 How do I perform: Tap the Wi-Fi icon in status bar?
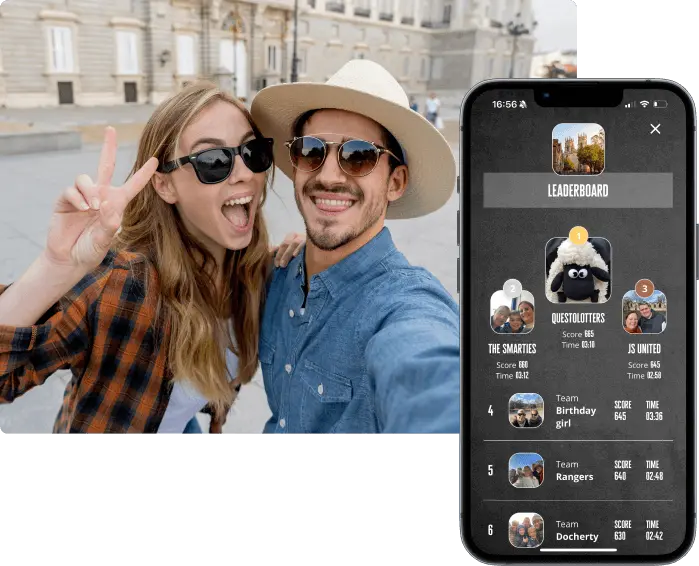(645, 104)
